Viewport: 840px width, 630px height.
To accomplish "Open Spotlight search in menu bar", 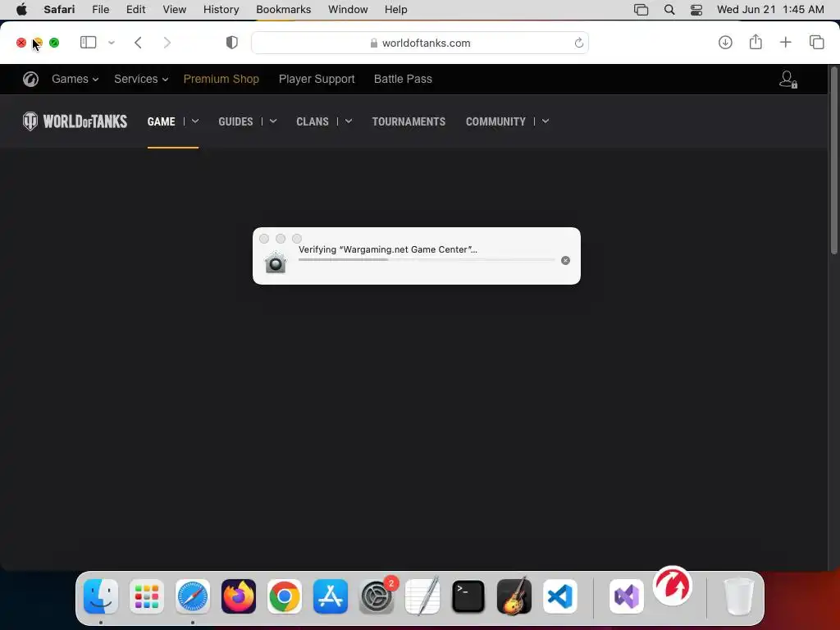I will pos(669,10).
